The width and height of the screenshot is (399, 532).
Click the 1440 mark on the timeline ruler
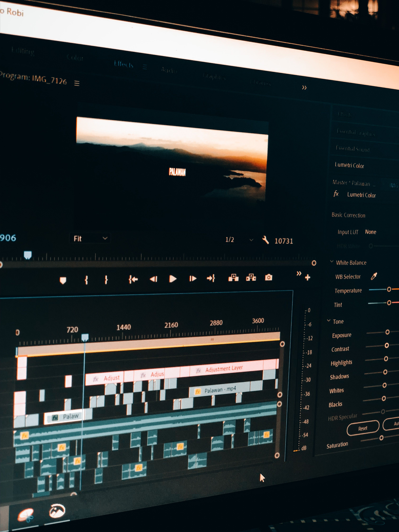tap(124, 327)
